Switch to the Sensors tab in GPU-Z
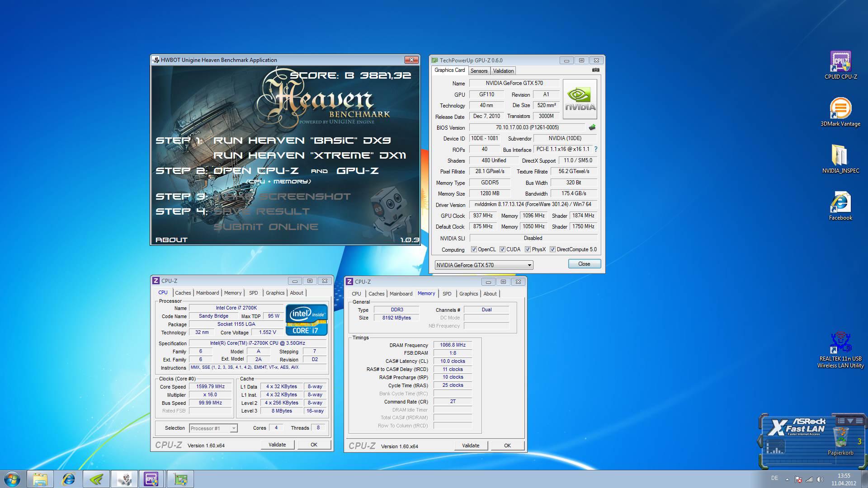 479,71
